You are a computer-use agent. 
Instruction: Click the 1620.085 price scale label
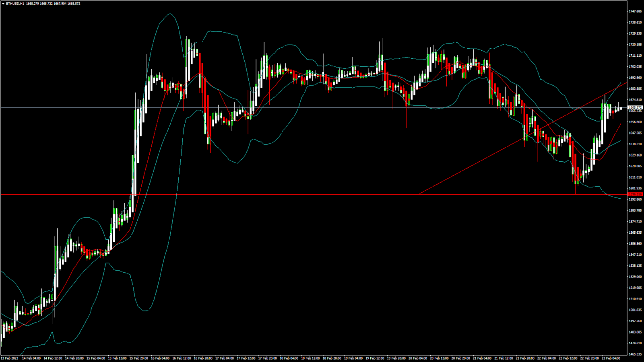coord(635,166)
